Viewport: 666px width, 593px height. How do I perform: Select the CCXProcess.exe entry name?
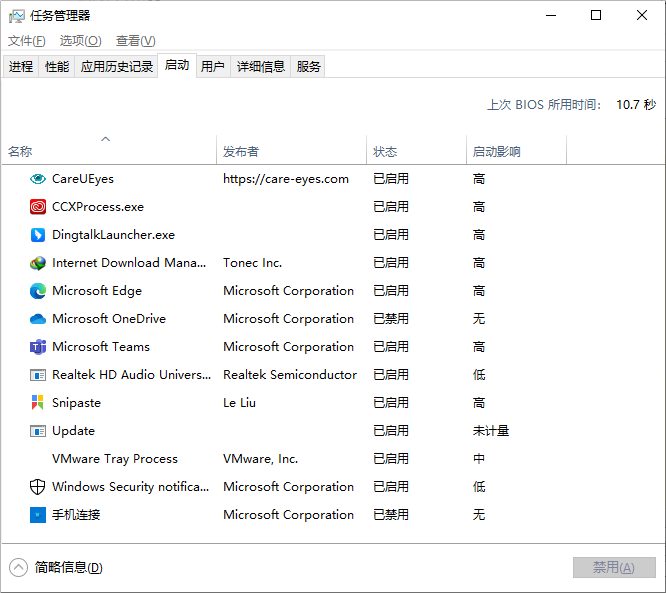tap(98, 207)
